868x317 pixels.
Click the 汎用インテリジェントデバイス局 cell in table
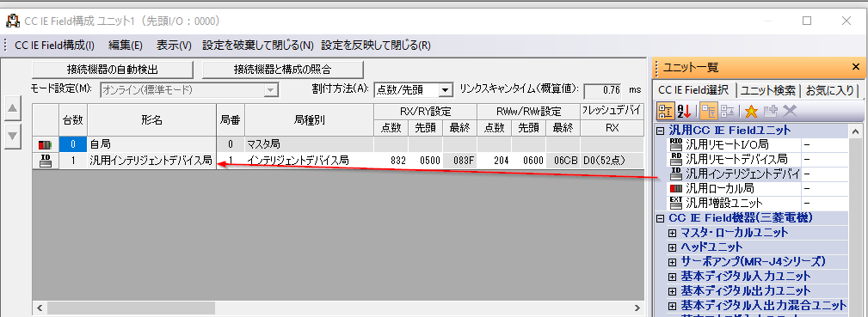point(151,161)
